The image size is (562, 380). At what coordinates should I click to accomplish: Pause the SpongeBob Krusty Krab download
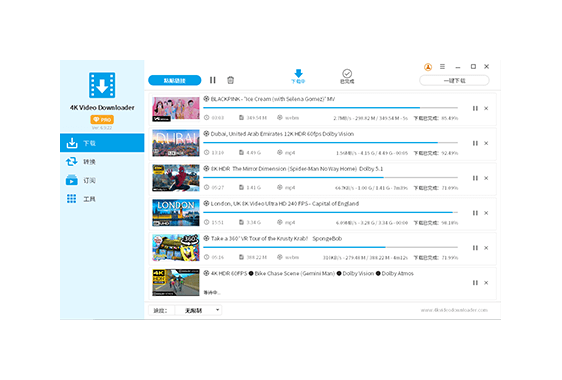475,248
